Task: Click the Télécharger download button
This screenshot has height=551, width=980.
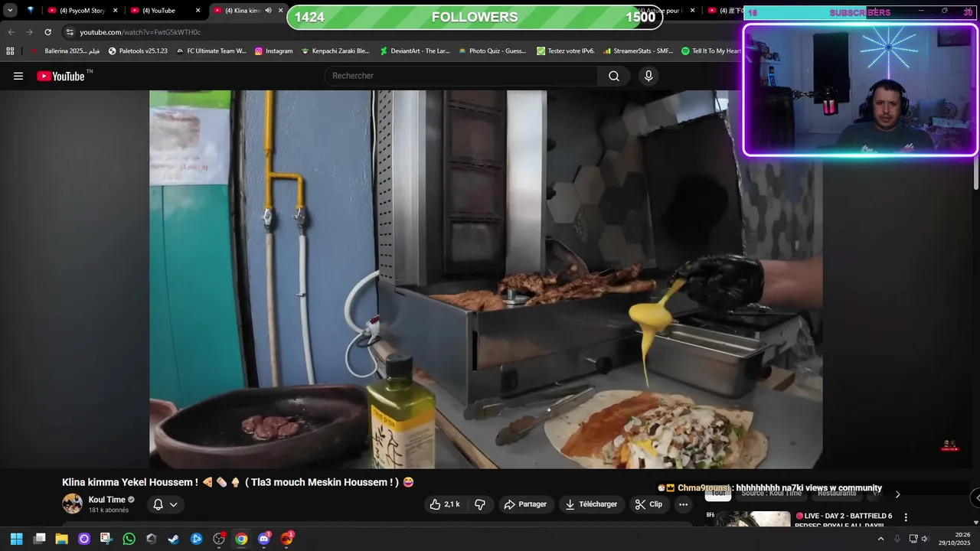Action: (590, 504)
